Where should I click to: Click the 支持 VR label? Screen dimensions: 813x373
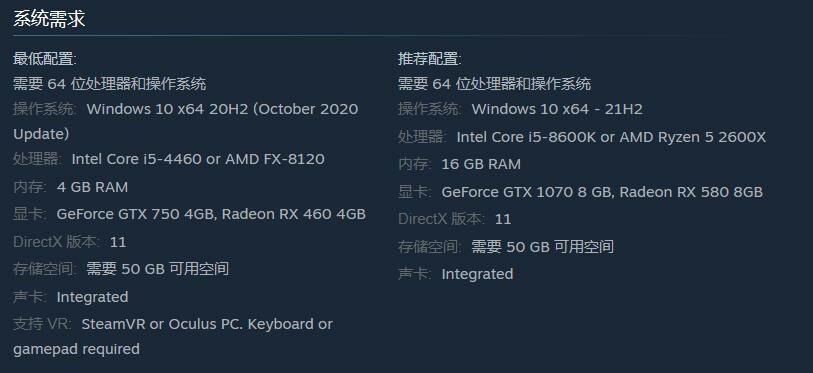coord(42,324)
